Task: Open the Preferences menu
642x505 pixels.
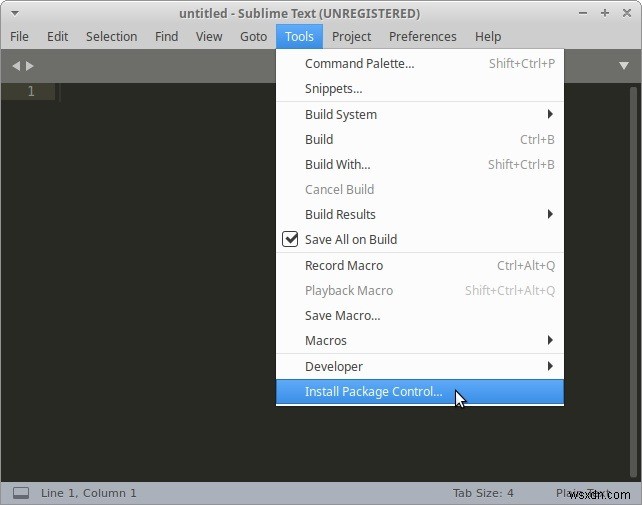Action: pyautogui.click(x=423, y=36)
